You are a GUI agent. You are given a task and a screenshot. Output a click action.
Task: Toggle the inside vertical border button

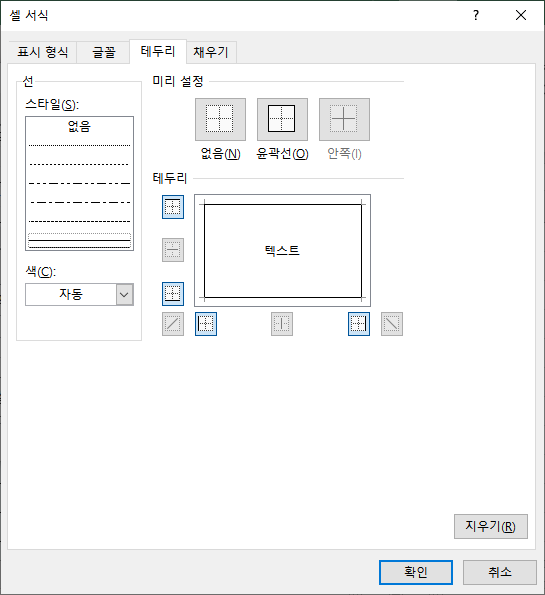tap(282, 324)
